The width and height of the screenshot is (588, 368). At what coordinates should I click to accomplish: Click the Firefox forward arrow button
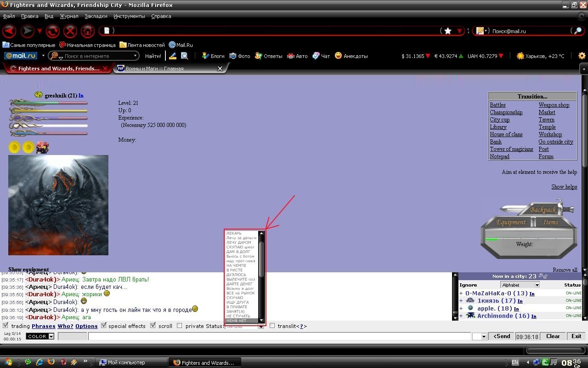coord(28,31)
